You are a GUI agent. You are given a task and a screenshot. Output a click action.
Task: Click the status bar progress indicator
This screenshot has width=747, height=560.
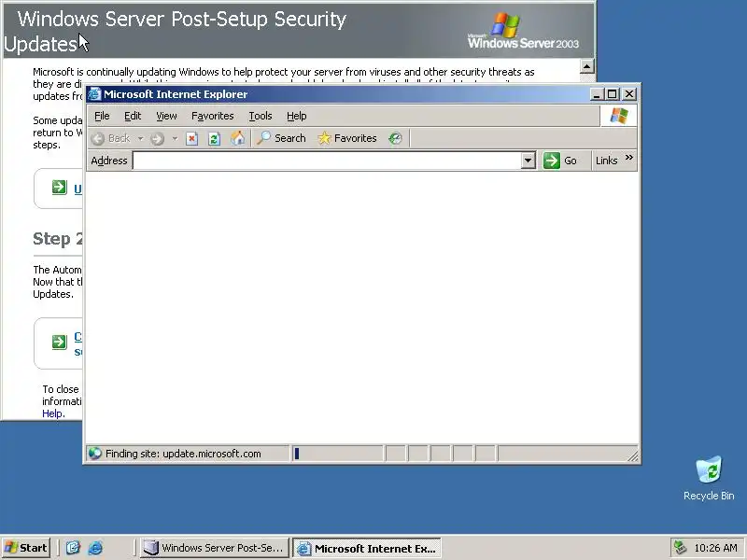tap(337, 454)
